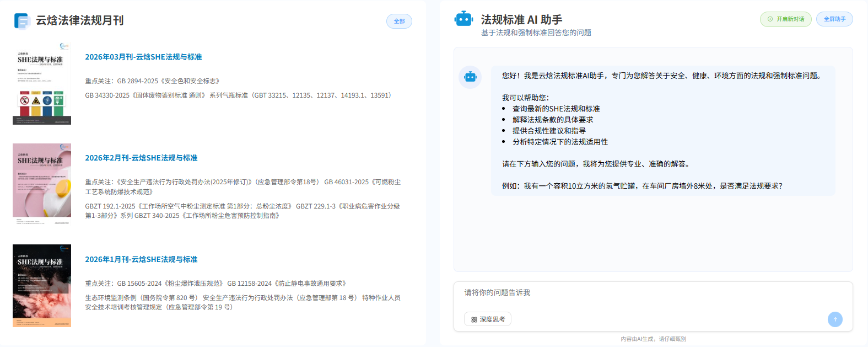The image size is (868, 347).
Task: Click the 解释法规条款的具体要求 bullet
Action: point(553,120)
